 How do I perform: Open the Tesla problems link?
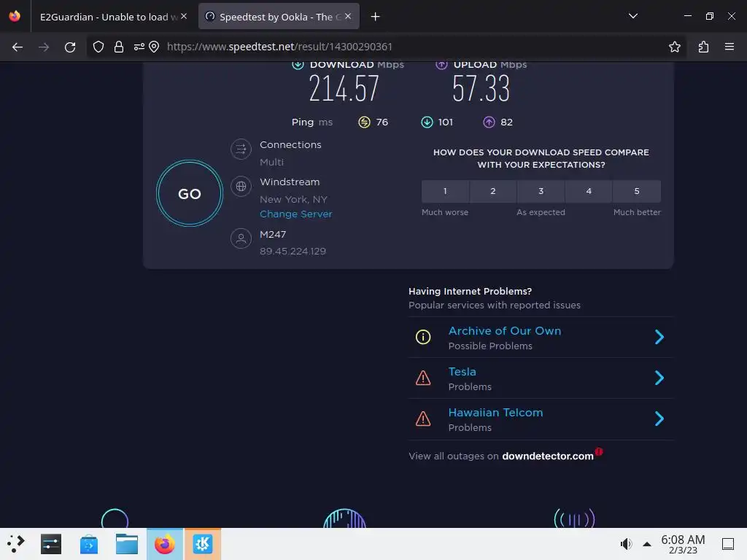coord(462,372)
